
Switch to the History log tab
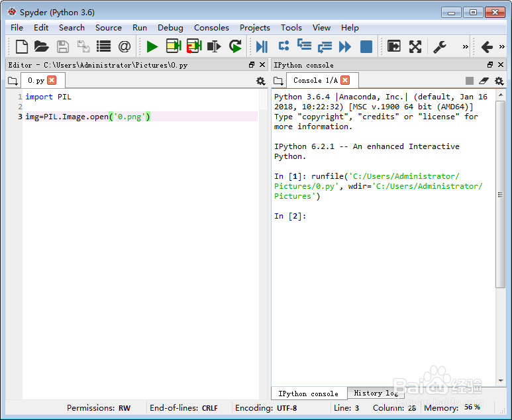[x=376, y=394]
